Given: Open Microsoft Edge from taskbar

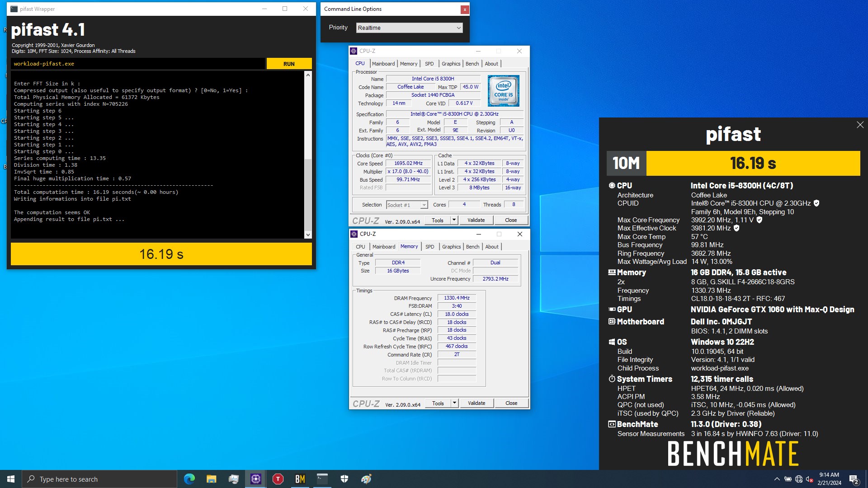Looking at the screenshot, I should [x=189, y=479].
